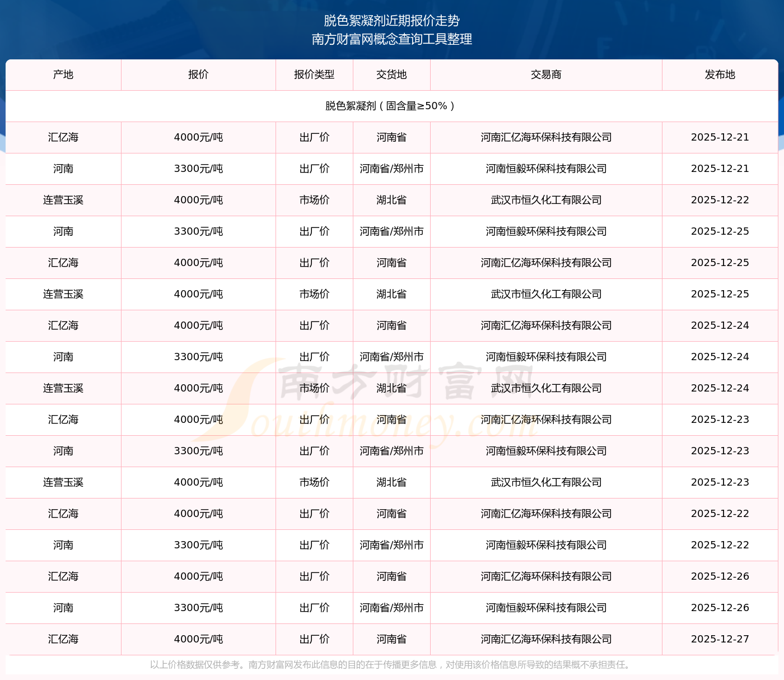Viewport: 784px width, 680px height.
Task: Click 市场价 in the 连营玉溪 2025-12-25 row
Action: click(x=314, y=294)
